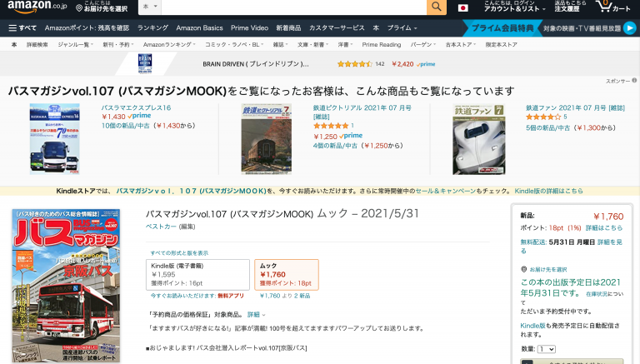Click the すべての形式と版を表示 link
Image resolution: width=640 pixels, height=364 pixels.
[179, 253]
